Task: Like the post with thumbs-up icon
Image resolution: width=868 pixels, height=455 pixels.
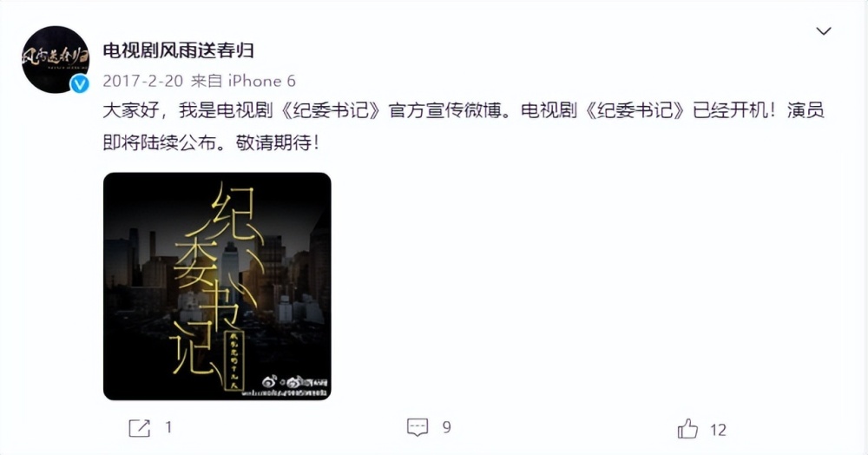Action: point(687,429)
